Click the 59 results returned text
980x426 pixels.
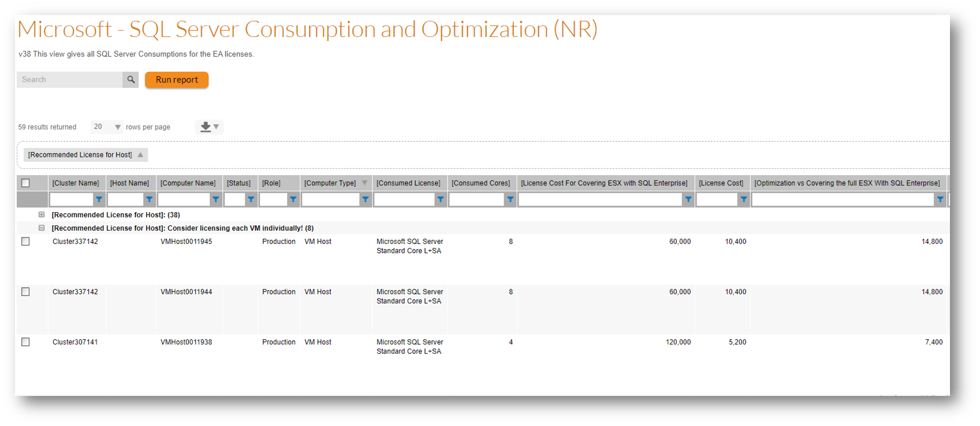[x=47, y=127]
